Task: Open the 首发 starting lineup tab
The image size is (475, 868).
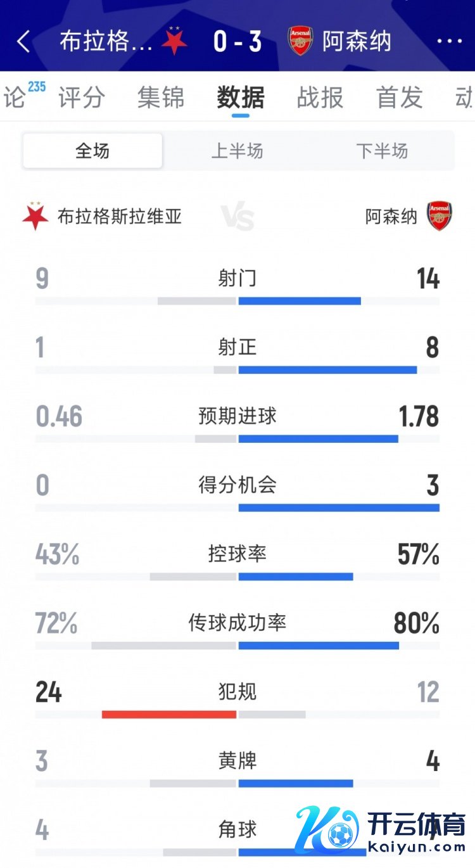Action: coord(399,98)
